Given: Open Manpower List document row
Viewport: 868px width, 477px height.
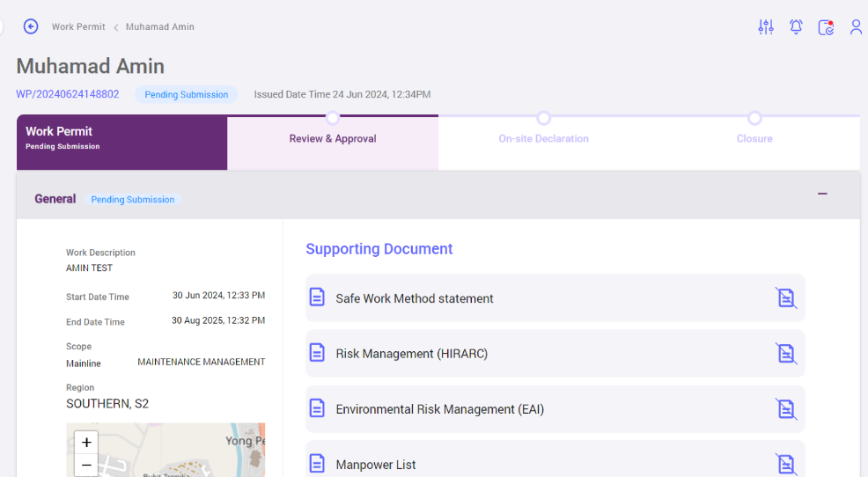Looking at the screenshot, I should [555, 459].
